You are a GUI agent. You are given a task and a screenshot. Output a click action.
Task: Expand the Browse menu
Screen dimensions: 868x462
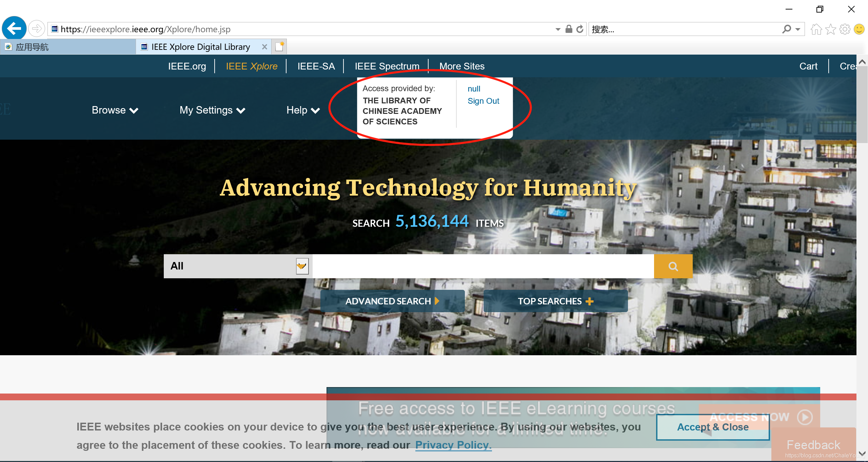click(115, 110)
